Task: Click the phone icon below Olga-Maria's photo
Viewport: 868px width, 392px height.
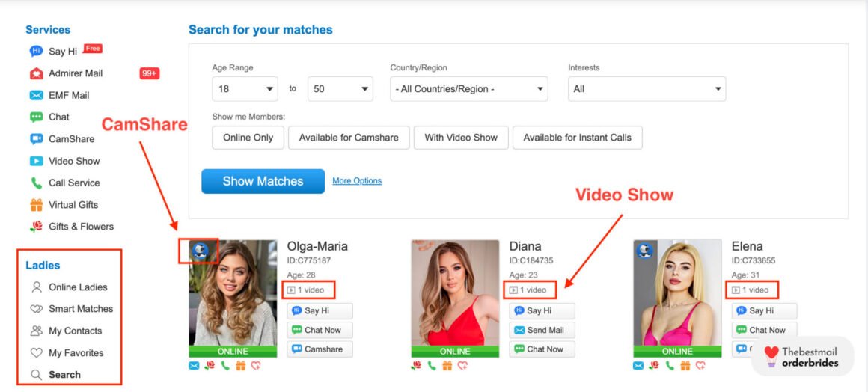Action: click(224, 365)
